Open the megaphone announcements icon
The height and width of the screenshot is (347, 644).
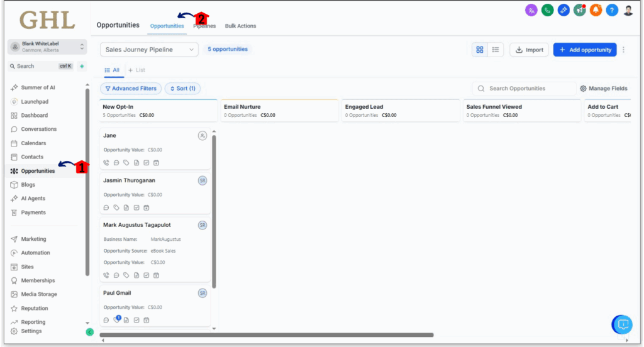tap(579, 10)
